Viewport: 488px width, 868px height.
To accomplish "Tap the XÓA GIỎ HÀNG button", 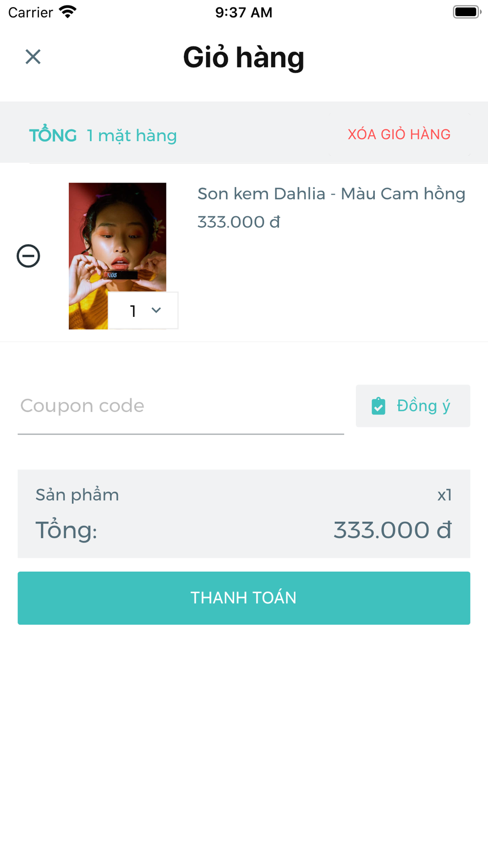I will pos(399,134).
